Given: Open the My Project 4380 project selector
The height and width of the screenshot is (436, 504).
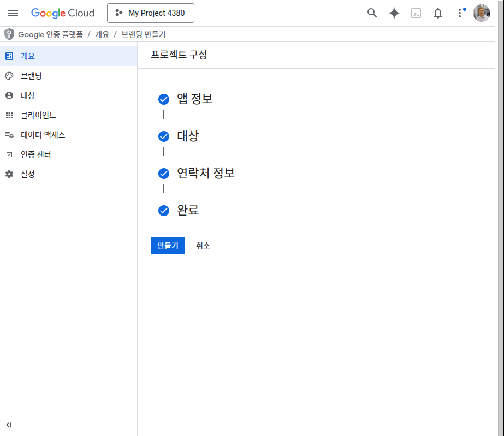Looking at the screenshot, I should click(151, 13).
